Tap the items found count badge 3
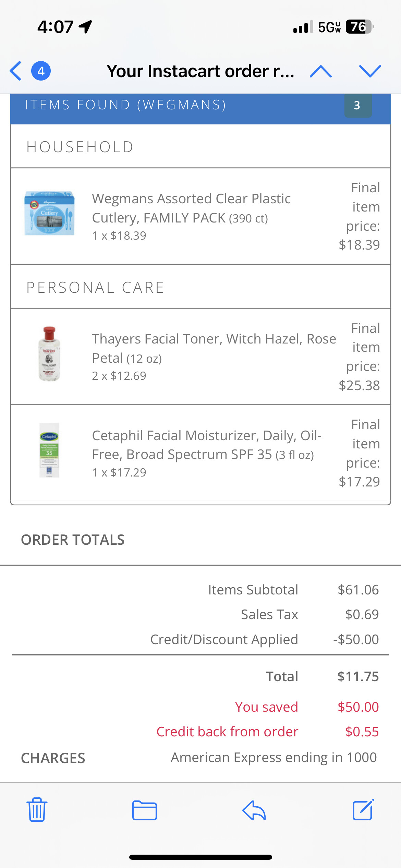401x868 pixels. tap(357, 105)
